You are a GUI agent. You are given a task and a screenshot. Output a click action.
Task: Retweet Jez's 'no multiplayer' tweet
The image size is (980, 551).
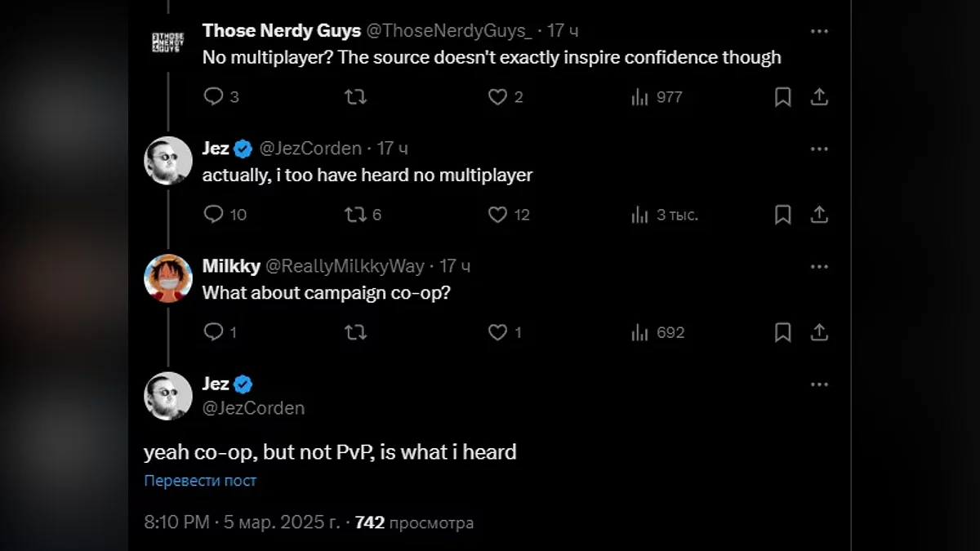[x=355, y=215]
